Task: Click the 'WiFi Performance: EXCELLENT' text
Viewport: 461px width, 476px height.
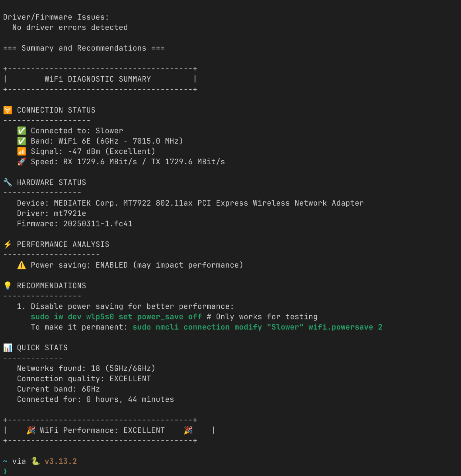Action: coord(102,430)
